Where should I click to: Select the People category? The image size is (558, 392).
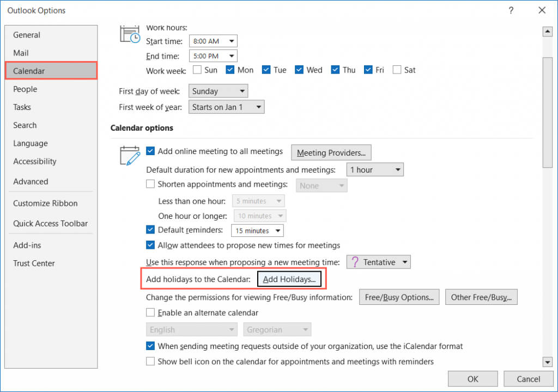click(x=51, y=89)
